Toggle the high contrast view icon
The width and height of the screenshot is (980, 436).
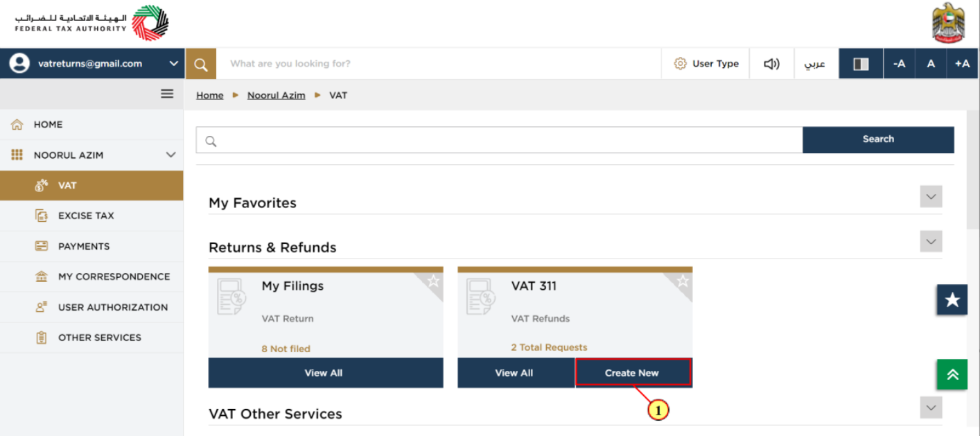click(861, 64)
